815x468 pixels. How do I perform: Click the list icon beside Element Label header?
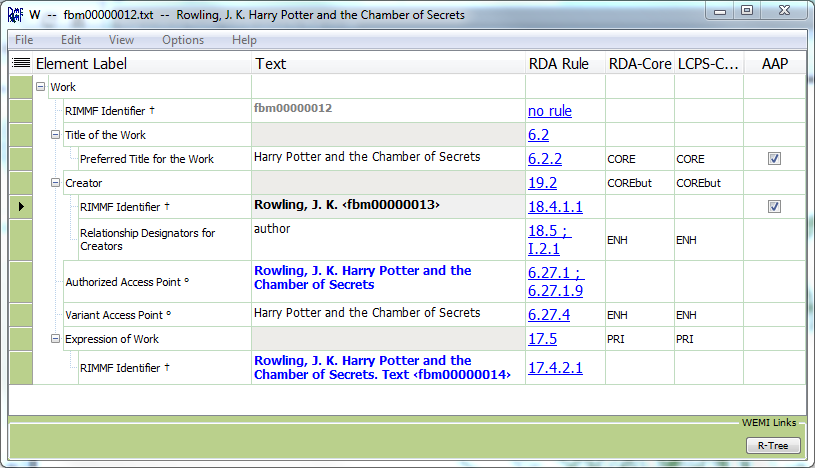pos(21,63)
